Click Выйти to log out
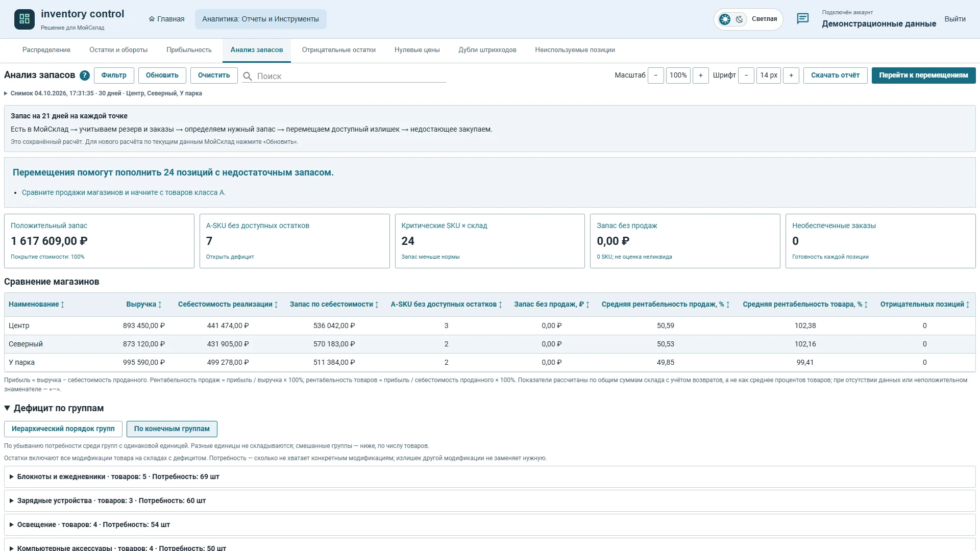Image resolution: width=980 pixels, height=551 pixels. 955,19
